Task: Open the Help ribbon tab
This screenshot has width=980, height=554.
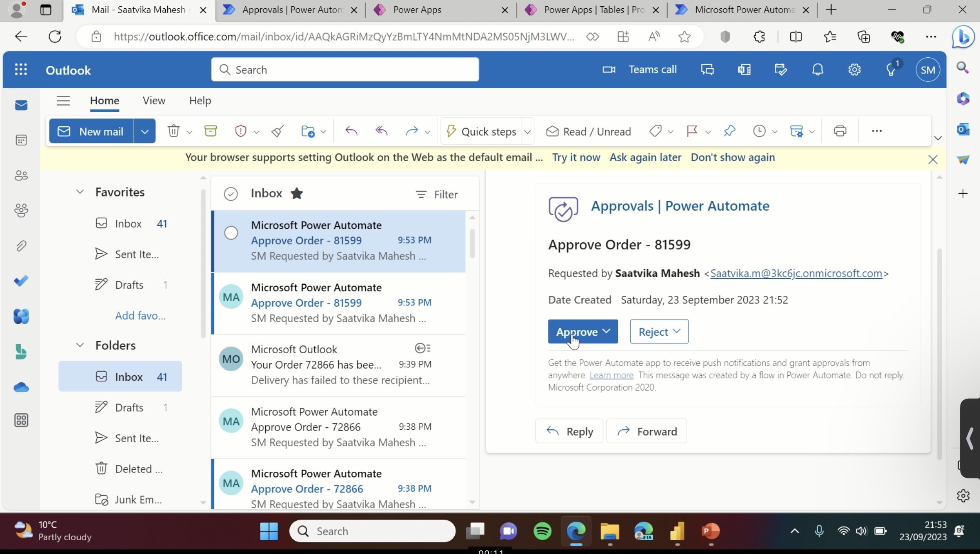Action: click(200, 101)
